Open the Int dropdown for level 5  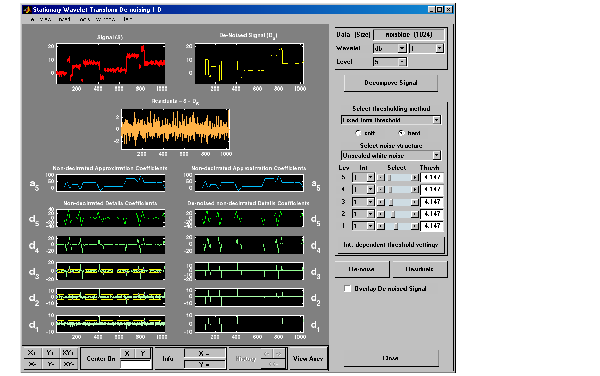(363, 177)
